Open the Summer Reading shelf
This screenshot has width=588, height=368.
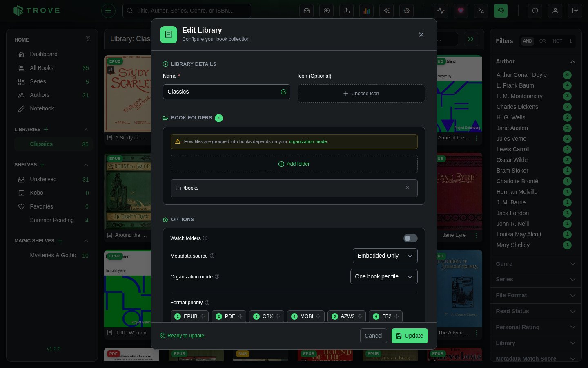(x=53, y=220)
